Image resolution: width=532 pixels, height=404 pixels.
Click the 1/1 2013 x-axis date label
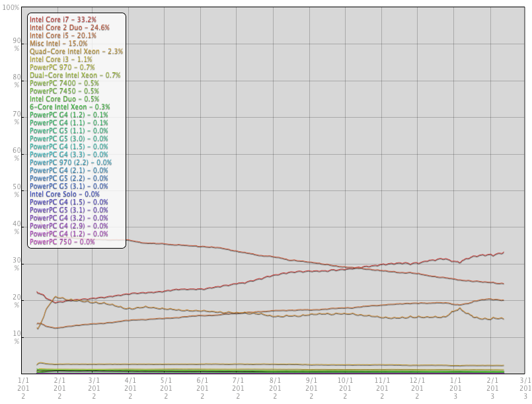tap(455, 388)
